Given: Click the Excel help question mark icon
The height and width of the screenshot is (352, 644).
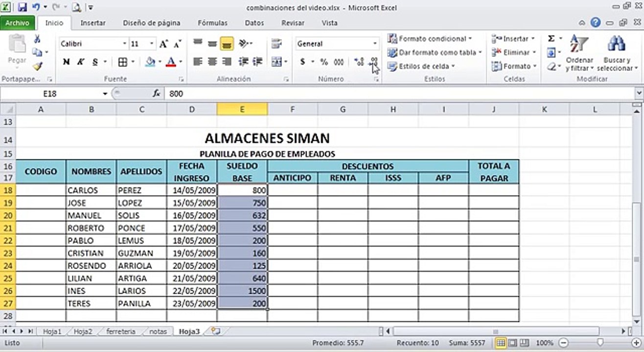Looking at the screenshot, I should [596, 22].
